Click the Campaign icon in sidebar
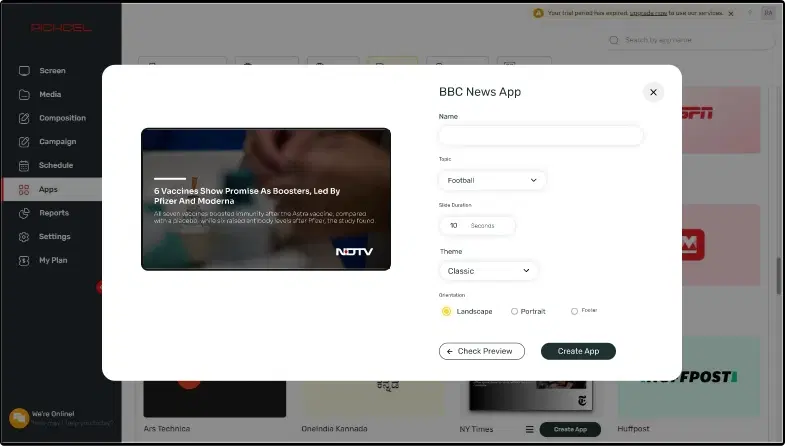 pyautogui.click(x=24, y=142)
